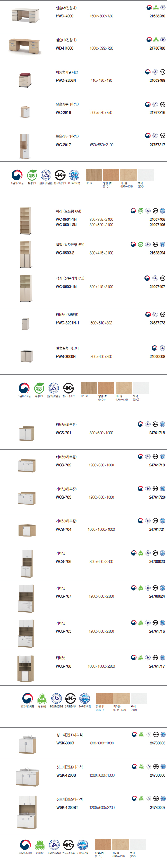
Task: Click the WCS-704 model code
Action: pos(63,529)
